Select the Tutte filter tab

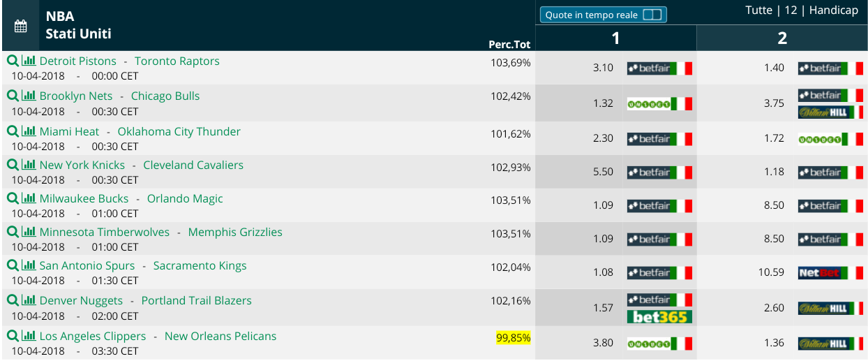point(758,10)
